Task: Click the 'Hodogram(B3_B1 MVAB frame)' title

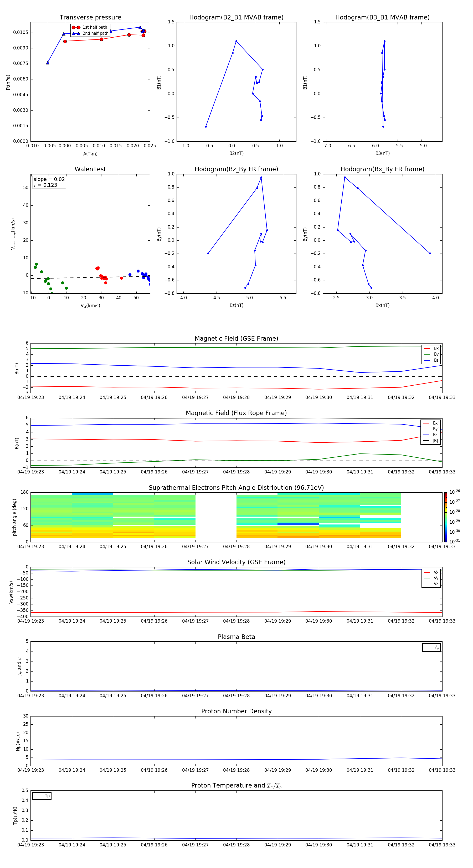Action: click(x=382, y=18)
